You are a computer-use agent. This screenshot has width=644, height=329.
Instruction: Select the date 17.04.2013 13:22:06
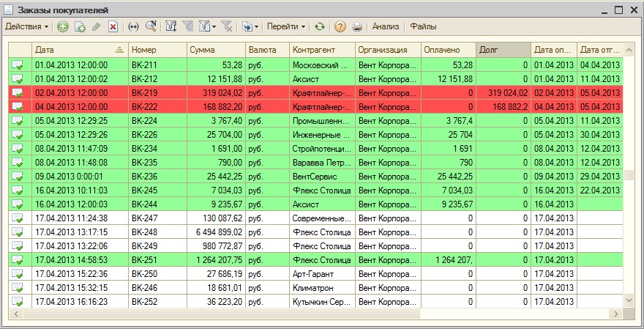point(80,246)
